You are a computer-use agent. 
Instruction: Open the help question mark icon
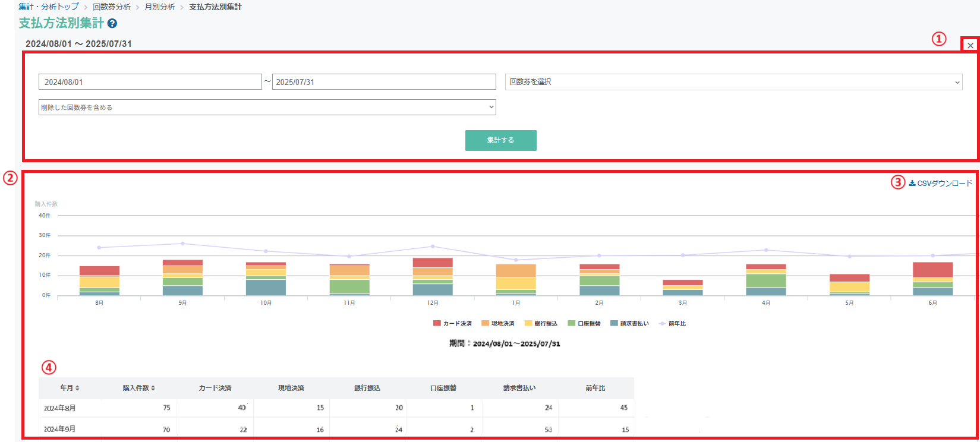click(x=112, y=24)
